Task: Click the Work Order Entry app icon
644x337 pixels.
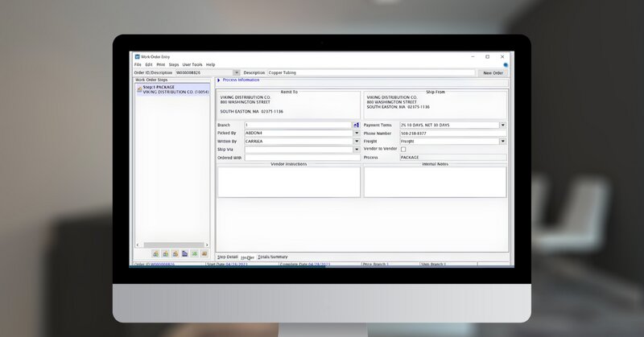Action: [137, 56]
